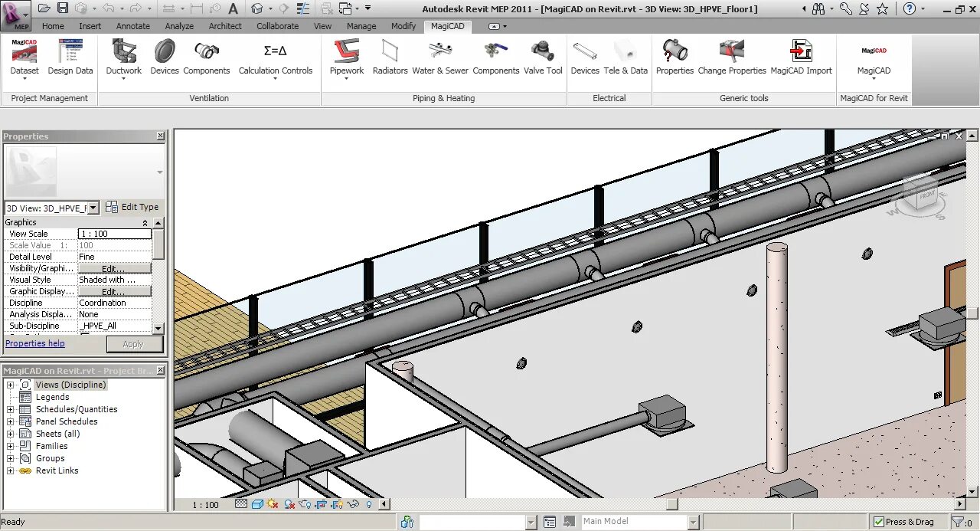Open the Main Model design option dropdown
Screen dimensions: 980x531
tap(694, 522)
